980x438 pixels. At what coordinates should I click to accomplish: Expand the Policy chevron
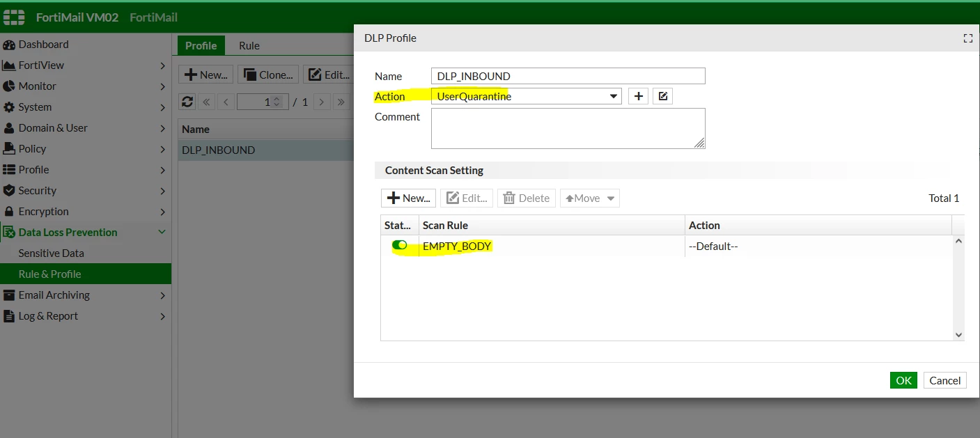pyautogui.click(x=162, y=149)
